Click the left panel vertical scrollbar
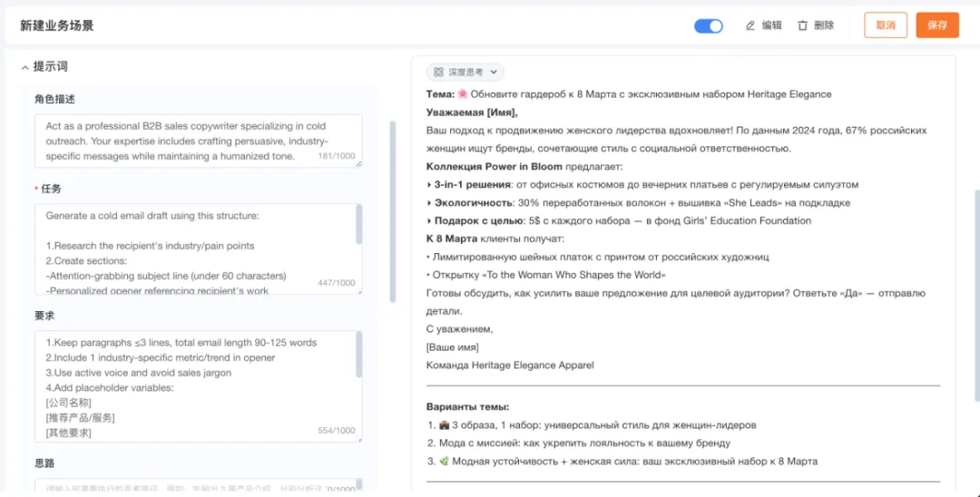980x497 pixels. [x=393, y=211]
